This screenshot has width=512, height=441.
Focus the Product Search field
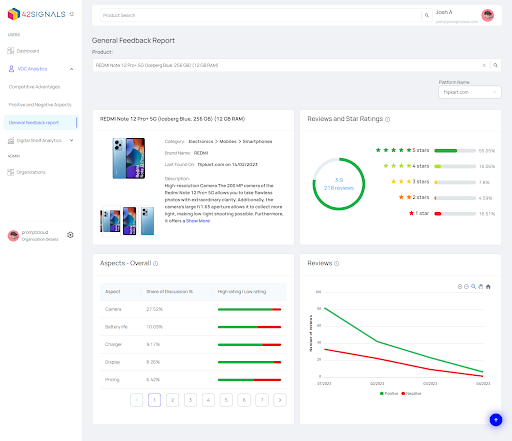click(x=260, y=15)
